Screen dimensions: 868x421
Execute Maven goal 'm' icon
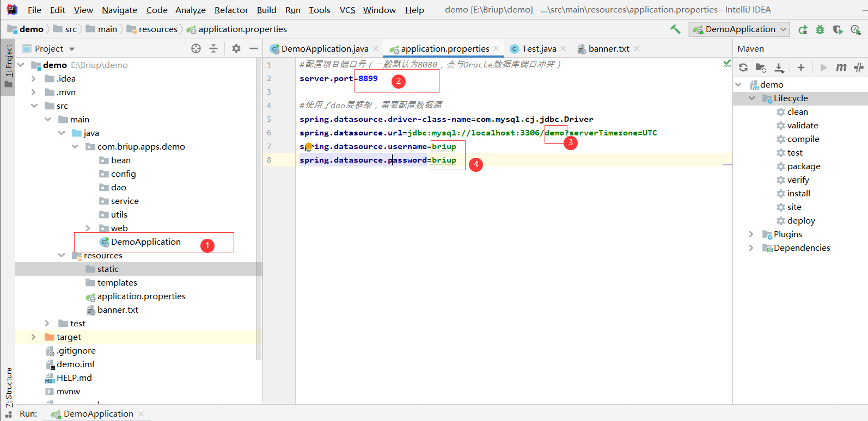pyautogui.click(x=841, y=67)
